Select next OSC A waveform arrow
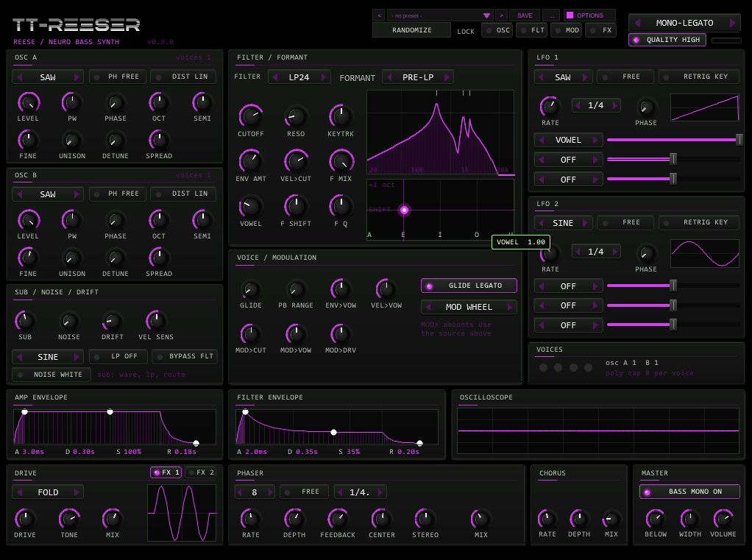Screen dimensions: 752x560 click(x=77, y=77)
